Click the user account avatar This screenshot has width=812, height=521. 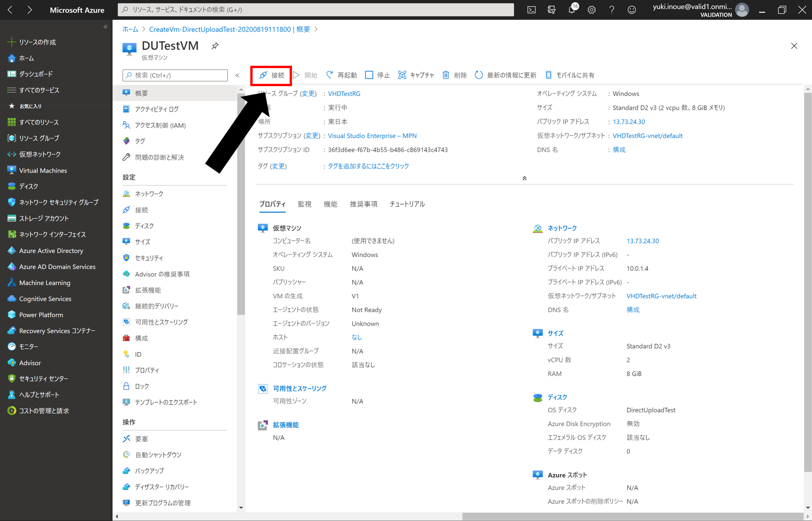pos(742,10)
